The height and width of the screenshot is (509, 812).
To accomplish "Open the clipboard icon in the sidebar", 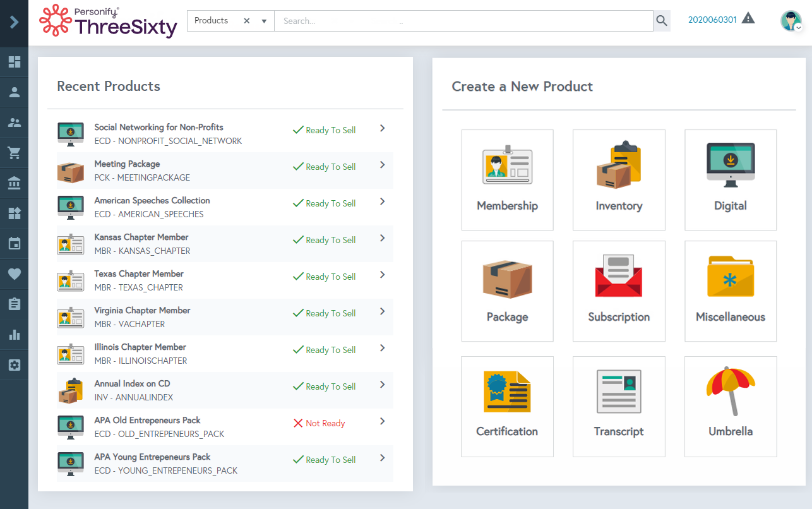I will pos(14,304).
